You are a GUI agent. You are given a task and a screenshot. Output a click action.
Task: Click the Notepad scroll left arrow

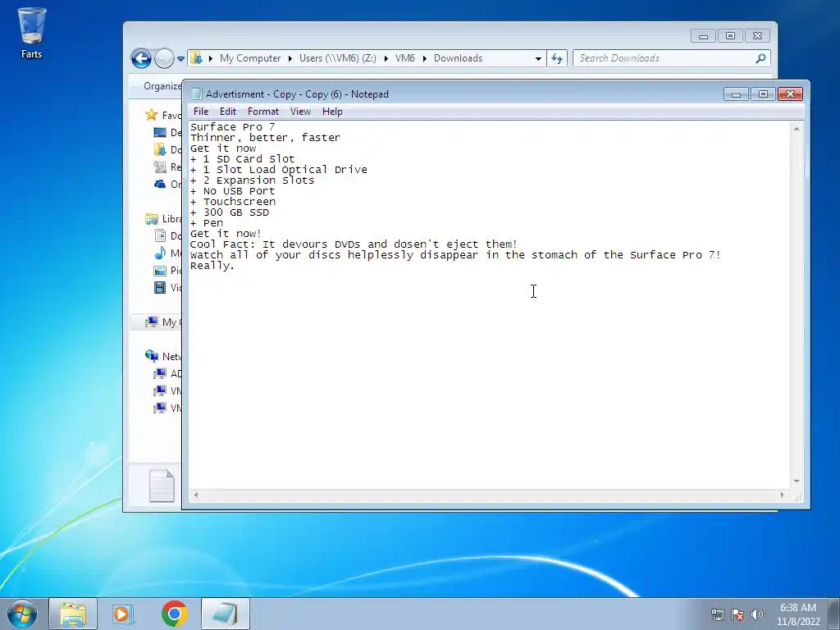point(196,495)
